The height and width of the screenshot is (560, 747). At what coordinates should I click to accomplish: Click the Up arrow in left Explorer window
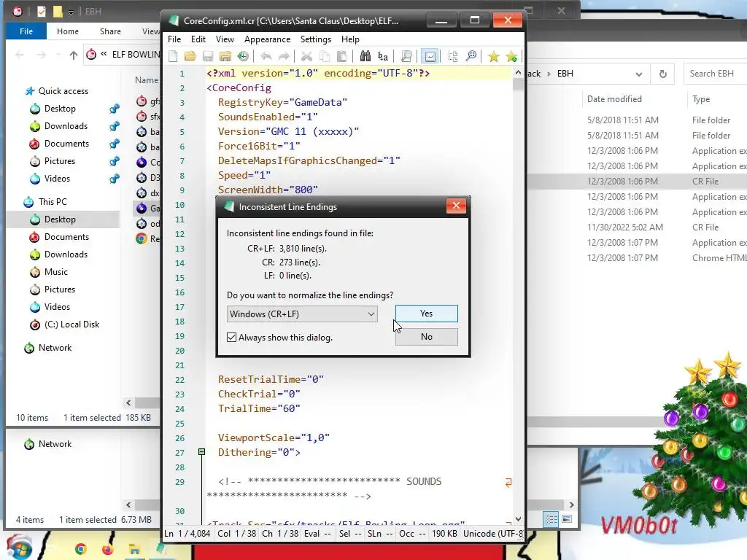pyautogui.click(x=74, y=55)
